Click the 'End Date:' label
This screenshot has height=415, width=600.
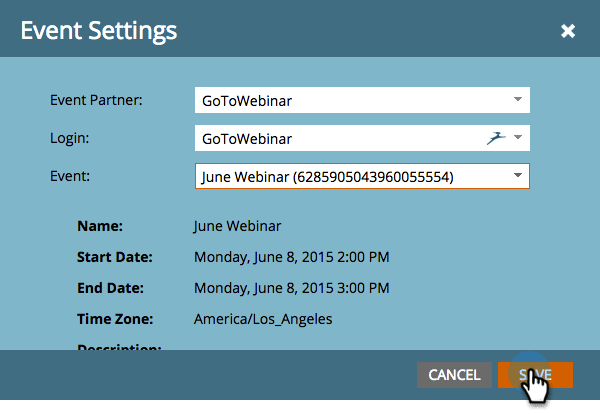(x=110, y=288)
